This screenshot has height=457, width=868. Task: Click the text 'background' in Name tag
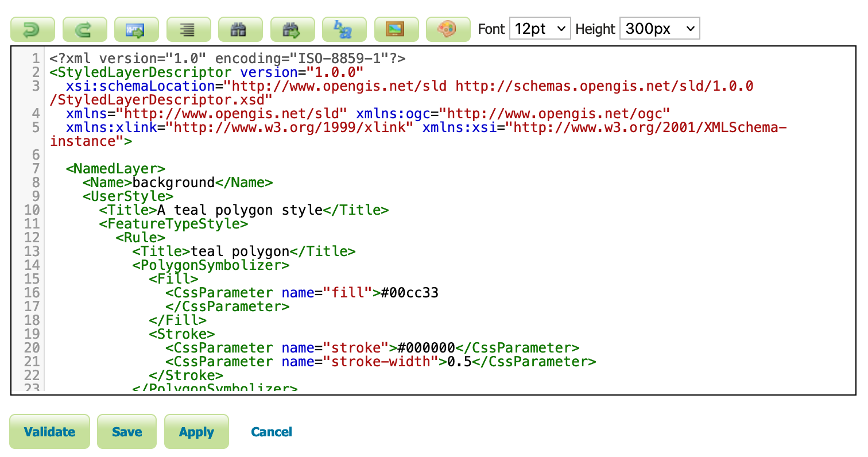173,183
